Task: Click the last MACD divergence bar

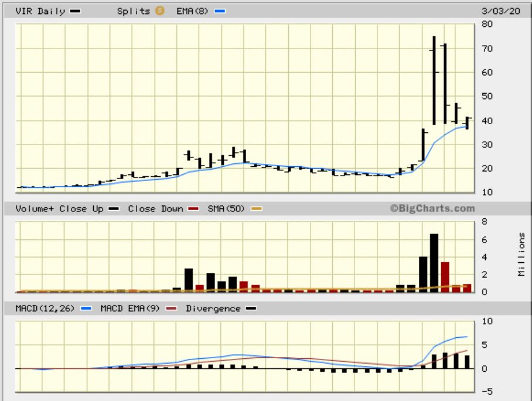Action: (x=467, y=362)
